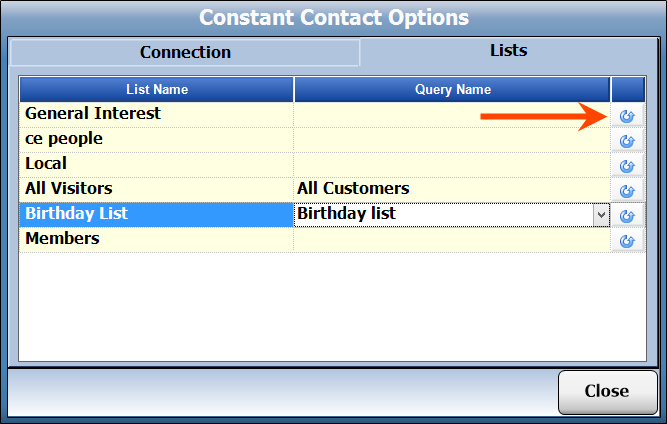This screenshot has height=424, width=667.
Task: Refresh the Local list row
Action: [627, 165]
